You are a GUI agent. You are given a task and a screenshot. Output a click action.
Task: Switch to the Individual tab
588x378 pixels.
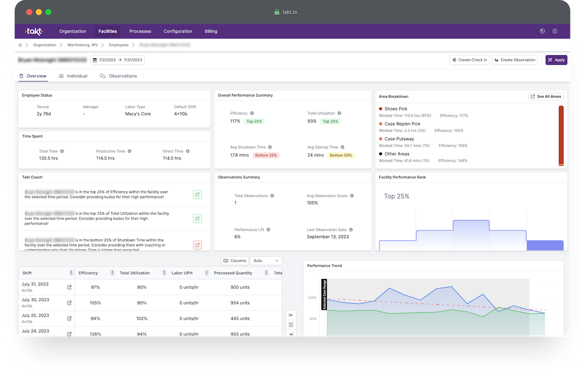pyautogui.click(x=73, y=76)
